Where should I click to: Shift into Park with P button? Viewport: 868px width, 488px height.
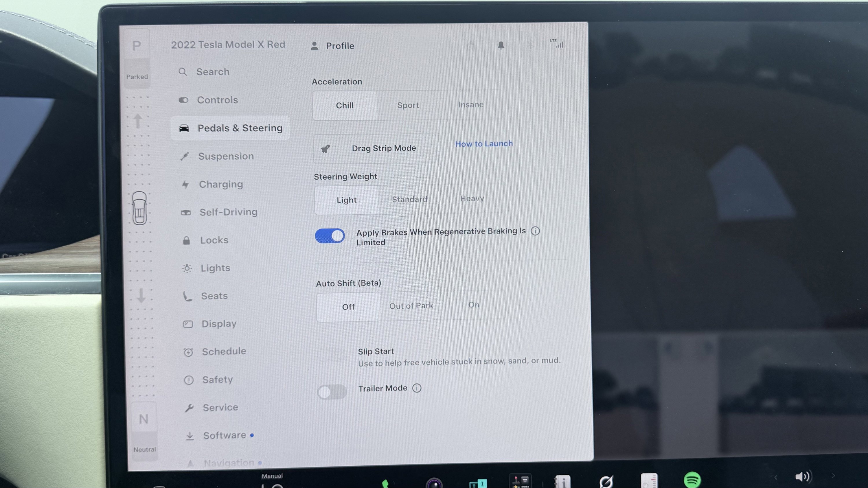tap(137, 45)
